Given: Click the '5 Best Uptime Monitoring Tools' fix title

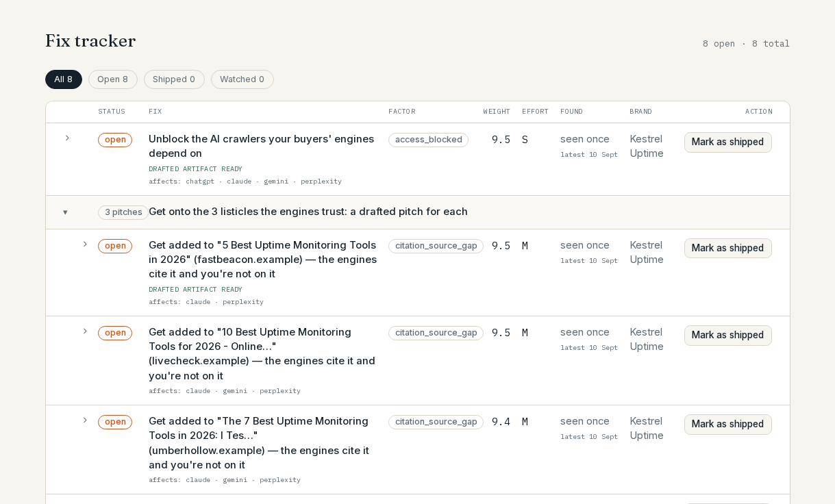Looking at the screenshot, I should [262, 260].
